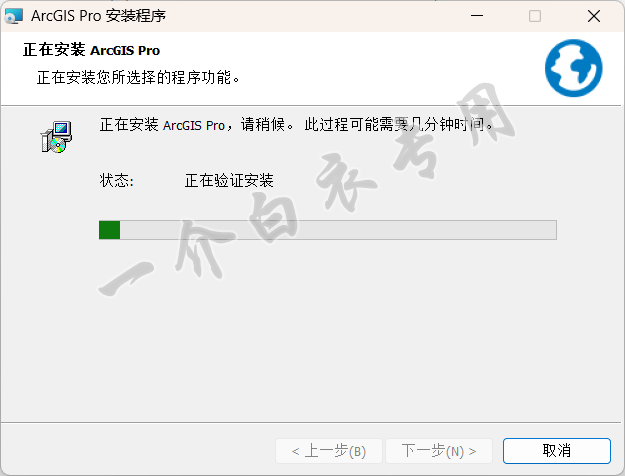The width and height of the screenshot is (625, 476).
Task: Click the blue globe ArcGIS logo
Action: [x=574, y=68]
